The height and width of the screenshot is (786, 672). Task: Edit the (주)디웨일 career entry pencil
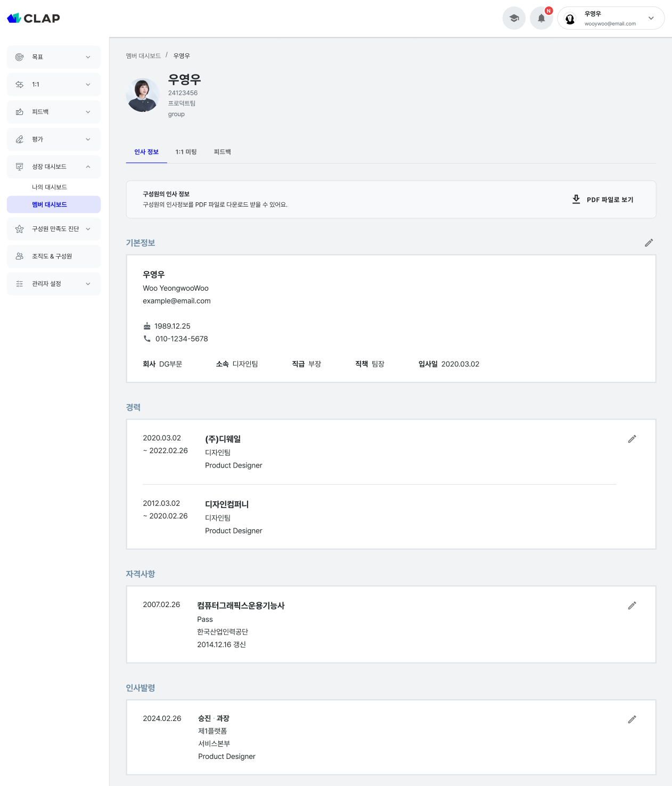(x=632, y=439)
